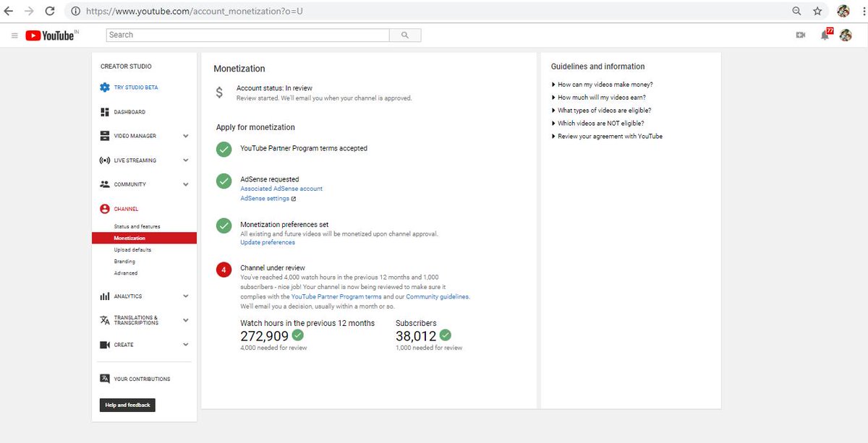
Task: Open the Community guidelines link
Action: click(x=438, y=297)
